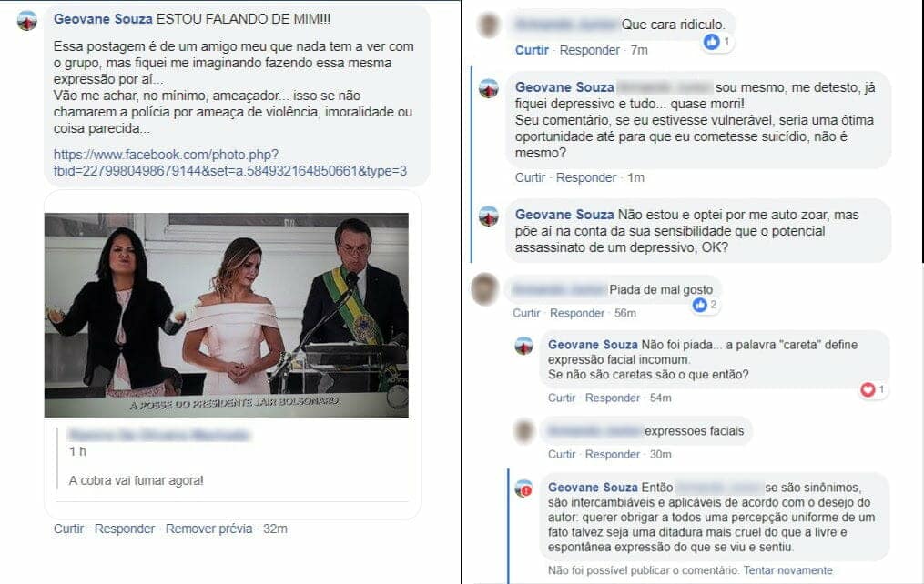Click the red error avatar icon beside the failed comment
Image resolution: width=924 pixels, height=584 pixels.
[x=523, y=488]
